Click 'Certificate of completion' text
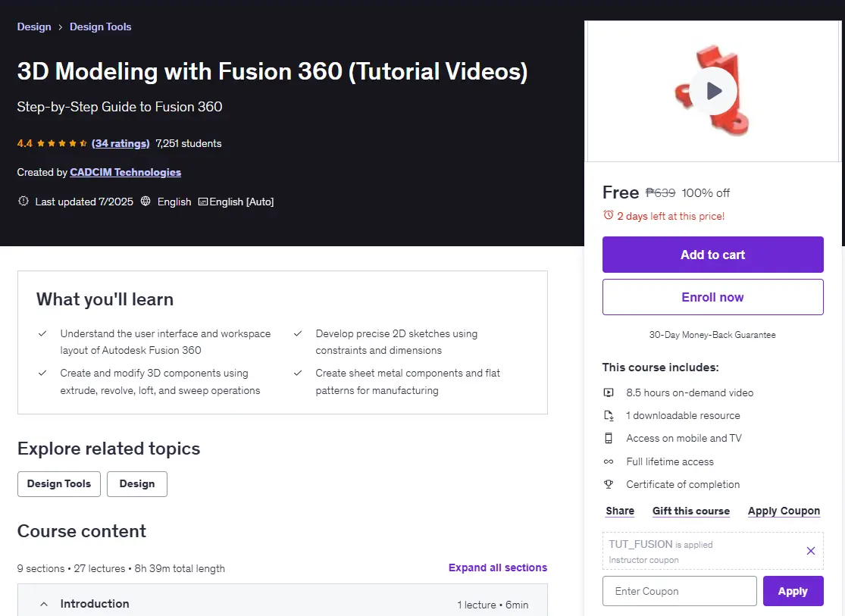 coord(683,484)
